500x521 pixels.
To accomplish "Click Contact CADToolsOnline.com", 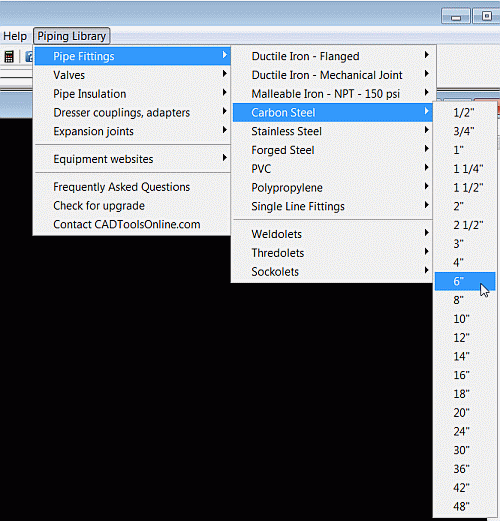I will pyautogui.click(x=132, y=224).
